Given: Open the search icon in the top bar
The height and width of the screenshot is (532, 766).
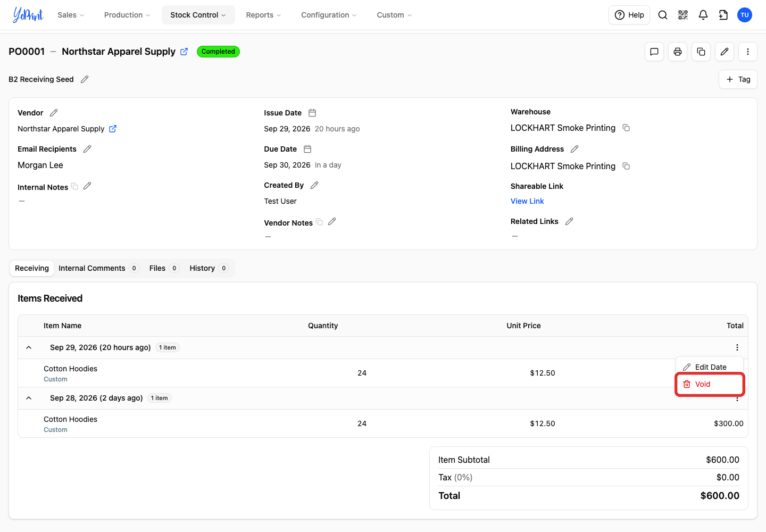Looking at the screenshot, I should click(x=663, y=15).
